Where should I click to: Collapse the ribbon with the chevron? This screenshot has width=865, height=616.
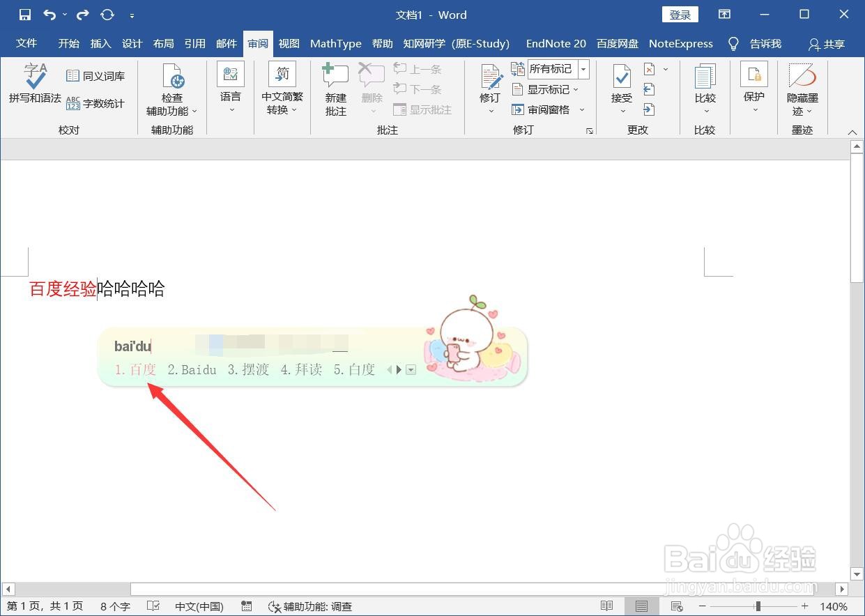click(852, 132)
